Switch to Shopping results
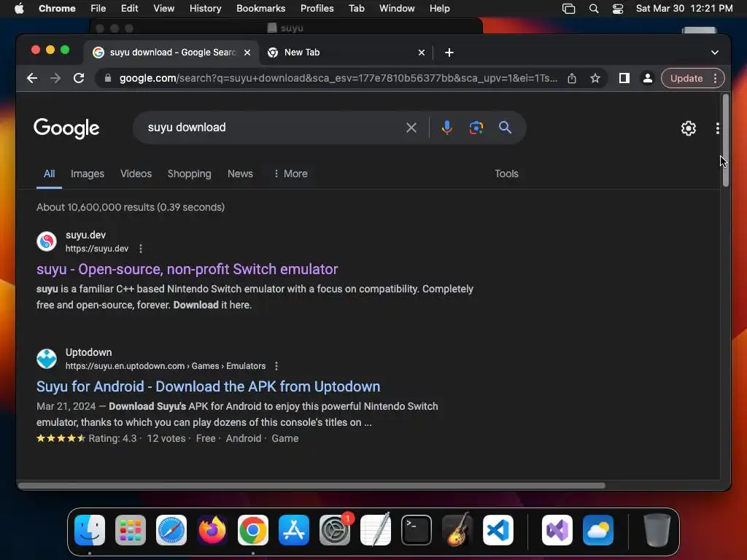Screen dimensions: 747x560 click(189, 174)
